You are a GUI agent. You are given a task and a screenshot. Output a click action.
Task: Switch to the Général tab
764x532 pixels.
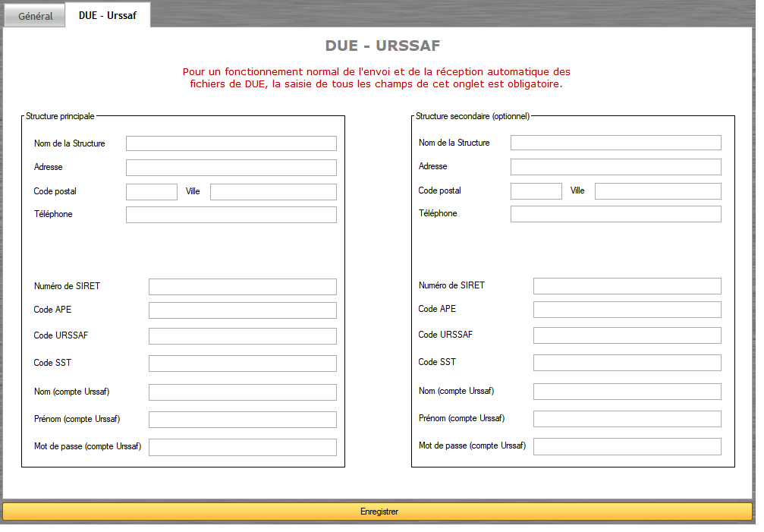35,16
